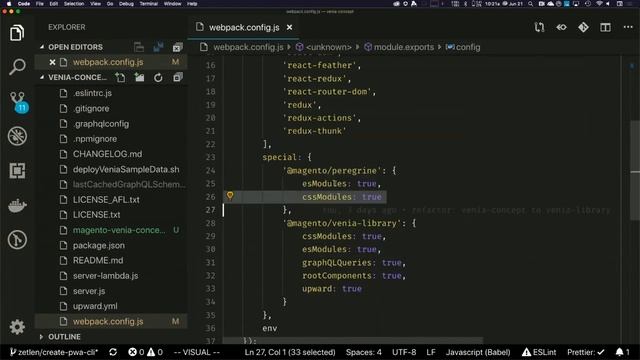
Task: Select the webpack.config.js editor tab
Action: [243, 27]
